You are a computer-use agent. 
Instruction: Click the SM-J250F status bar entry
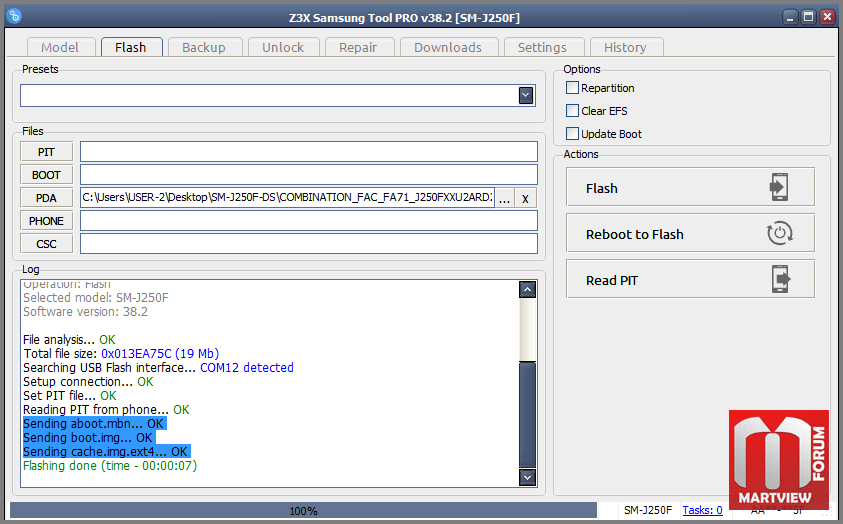coord(647,510)
